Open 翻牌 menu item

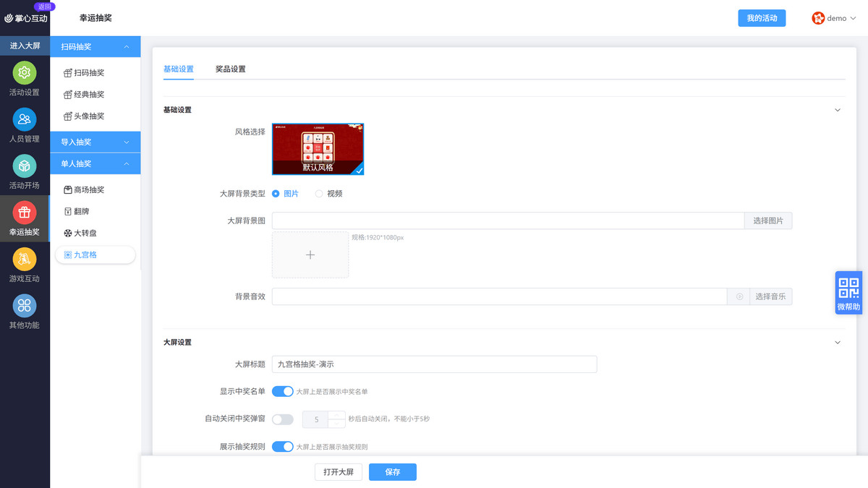[77, 211]
